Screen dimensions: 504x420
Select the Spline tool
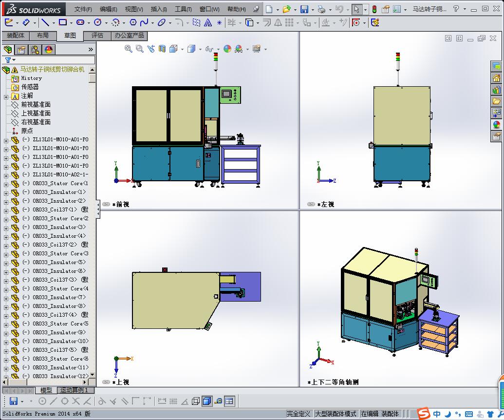coord(144,22)
